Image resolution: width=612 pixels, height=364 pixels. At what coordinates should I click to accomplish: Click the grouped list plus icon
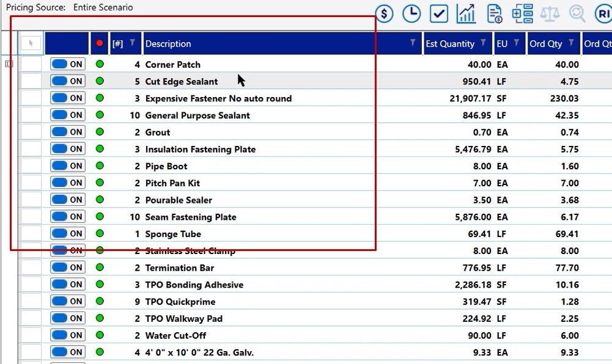(522, 13)
